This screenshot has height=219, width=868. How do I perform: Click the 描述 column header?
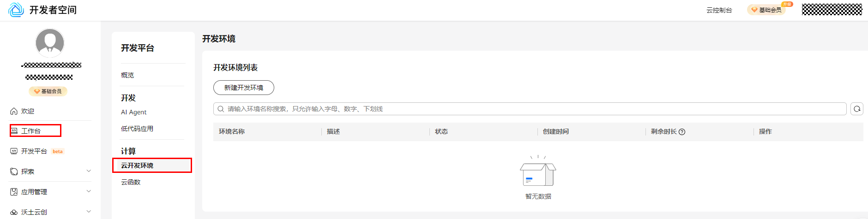coord(333,132)
